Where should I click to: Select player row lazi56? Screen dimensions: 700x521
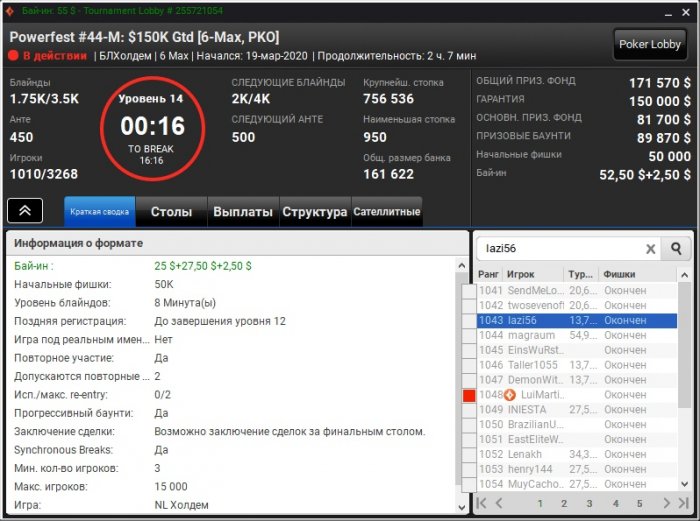(x=577, y=321)
